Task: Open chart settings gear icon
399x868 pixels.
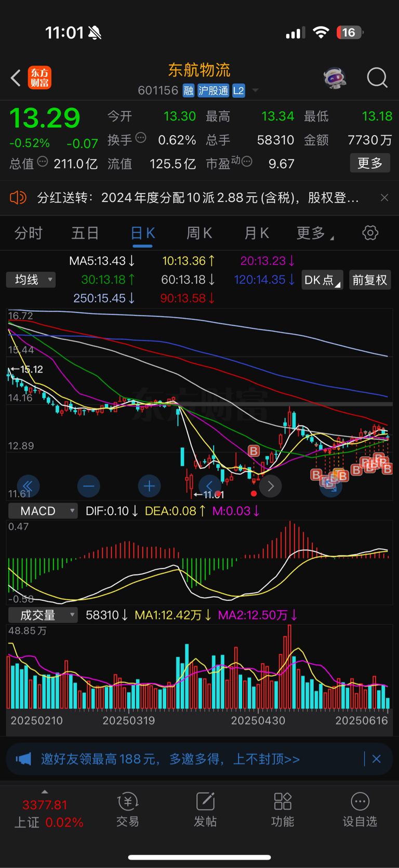Action: (370, 233)
